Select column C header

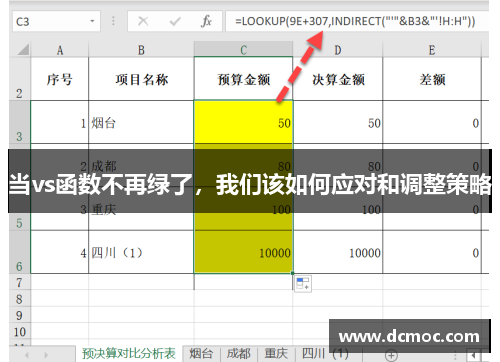click(243, 50)
